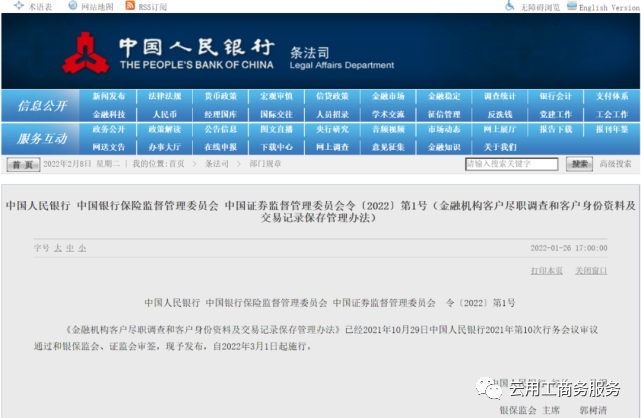Click 条法司 in the breadcrumb path
The image size is (641, 418).
[217, 164]
